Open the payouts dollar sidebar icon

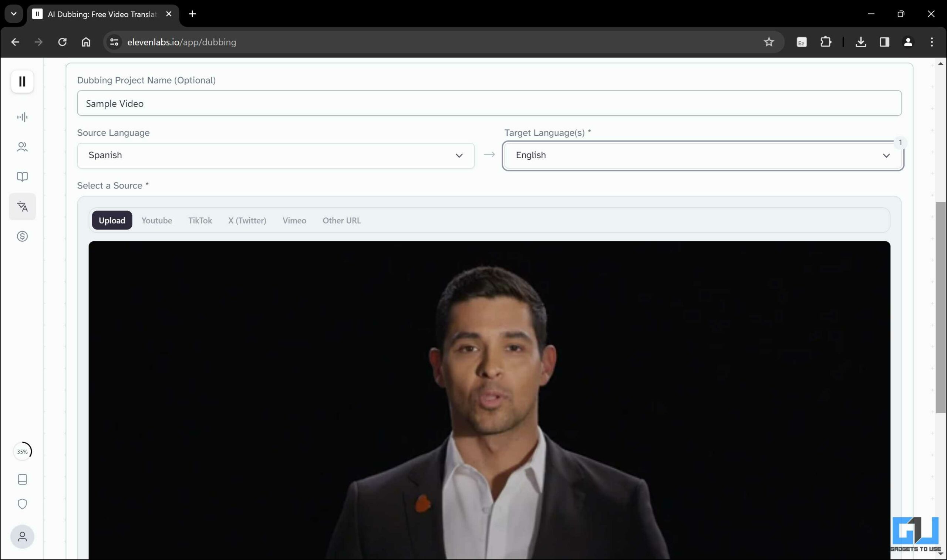(x=22, y=236)
